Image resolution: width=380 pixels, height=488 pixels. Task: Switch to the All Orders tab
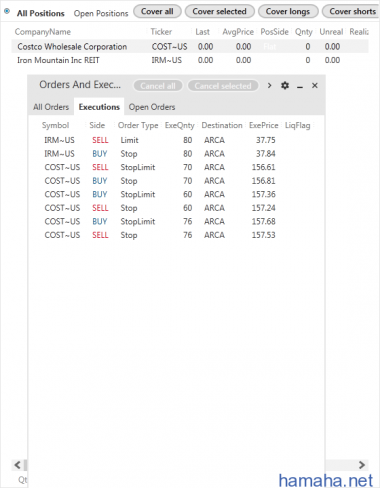[51, 107]
